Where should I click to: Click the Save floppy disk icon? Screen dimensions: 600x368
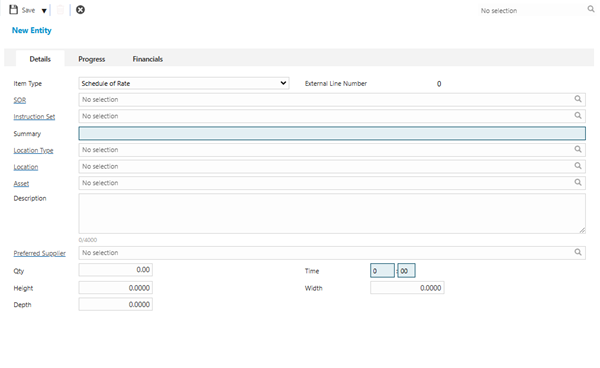14,10
